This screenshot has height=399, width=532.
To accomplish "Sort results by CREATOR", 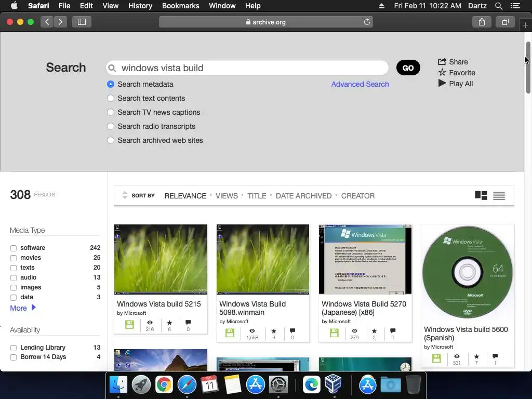I will click(357, 196).
